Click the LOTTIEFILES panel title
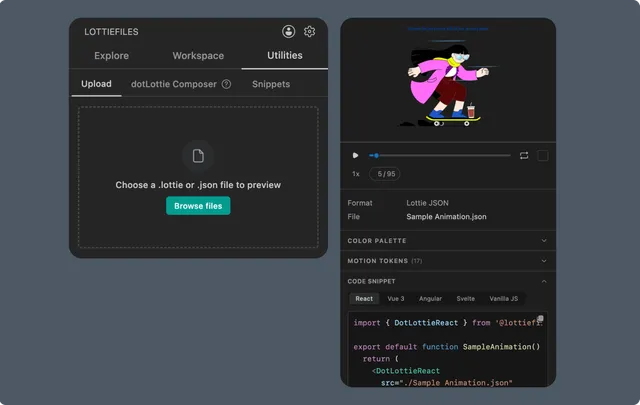 click(x=111, y=32)
